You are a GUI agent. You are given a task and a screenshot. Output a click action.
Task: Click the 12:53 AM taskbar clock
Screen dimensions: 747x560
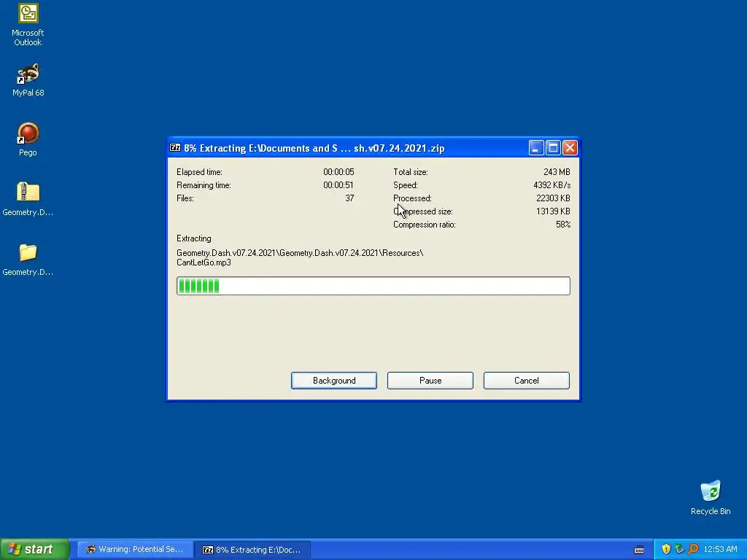tap(720, 549)
